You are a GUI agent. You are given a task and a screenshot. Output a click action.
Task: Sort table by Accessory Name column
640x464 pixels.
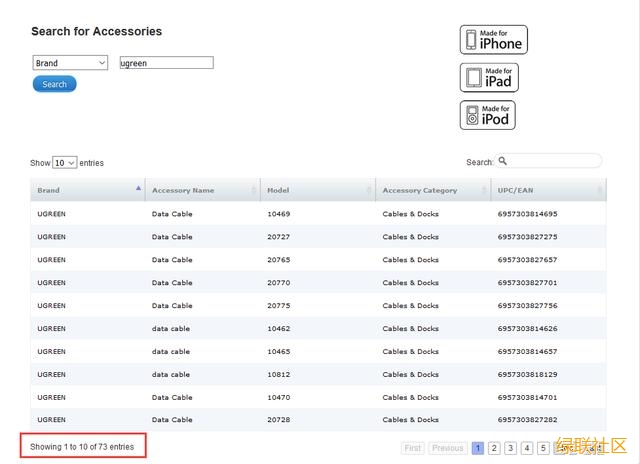(x=203, y=190)
